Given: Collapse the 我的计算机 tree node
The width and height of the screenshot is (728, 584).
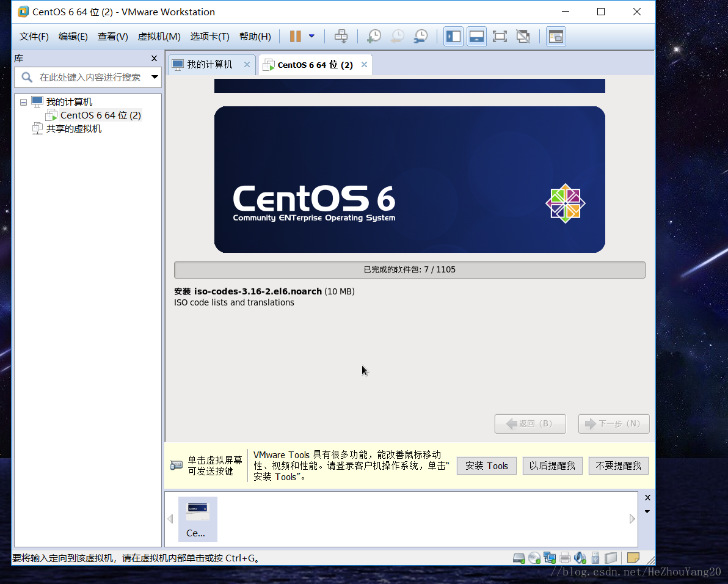Looking at the screenshot, I should pyautogui.click(x=24, y=102).
